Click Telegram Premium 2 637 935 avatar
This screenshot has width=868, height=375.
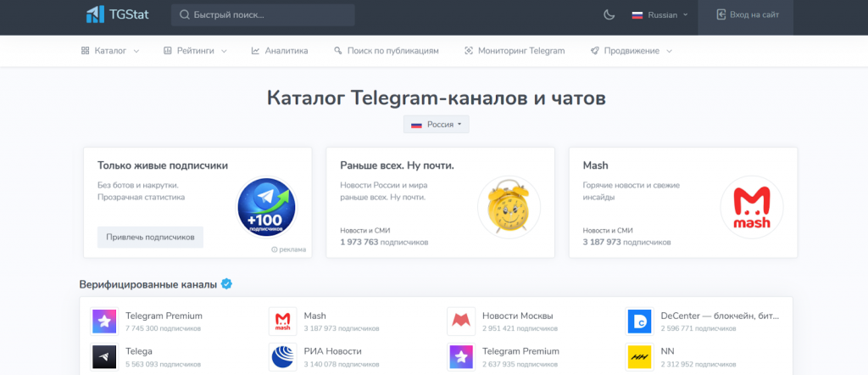[x=461, y=356]
